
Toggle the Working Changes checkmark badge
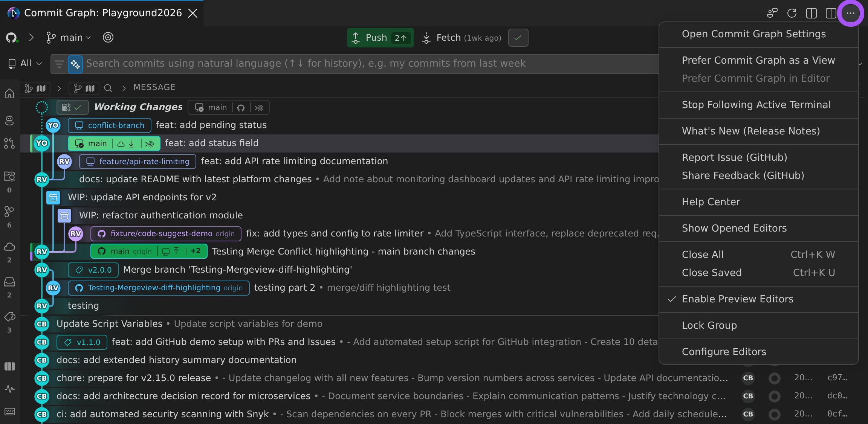tap(73, 107)
